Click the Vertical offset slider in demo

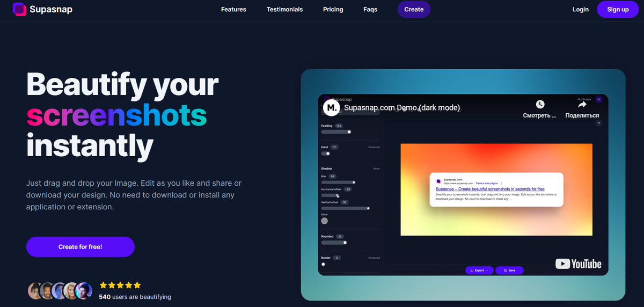click(x=346, y=208)
